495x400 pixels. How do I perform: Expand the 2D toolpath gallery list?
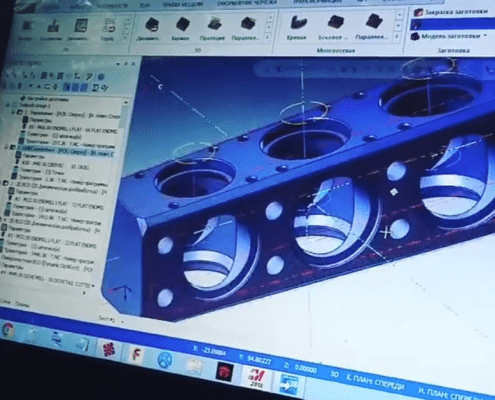126,38
